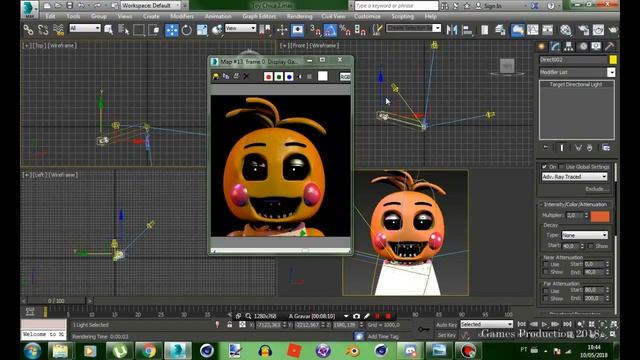Image resolution: width=640 pixels, height=360 pixels.
Task: Toggle the selection lock icon in status bar
Action: [230, 324]
